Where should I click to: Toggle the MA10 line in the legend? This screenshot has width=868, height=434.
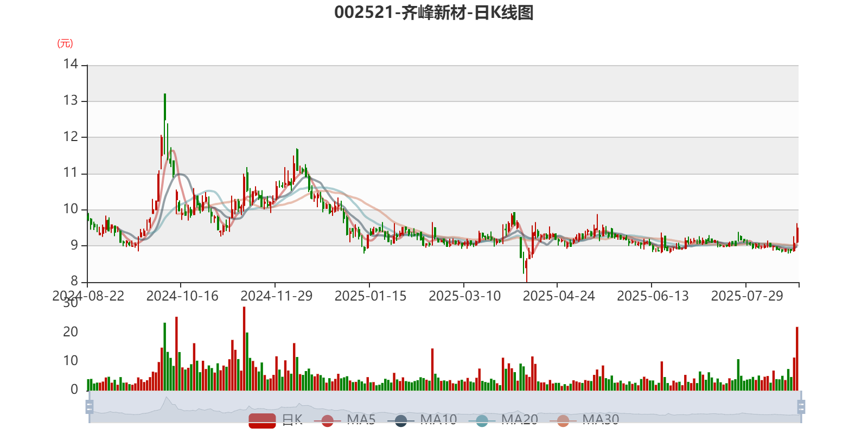click(x=422, y=420)
